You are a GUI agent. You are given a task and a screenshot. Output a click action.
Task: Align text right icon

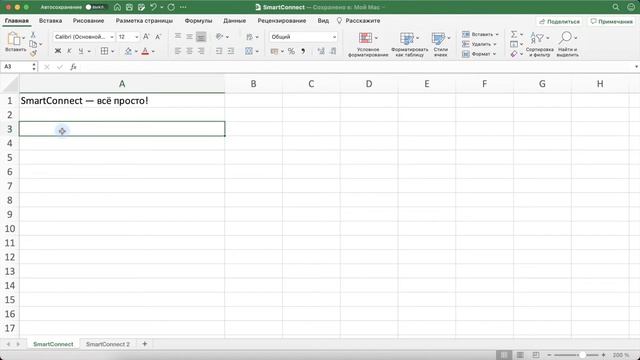pos(201,51)
